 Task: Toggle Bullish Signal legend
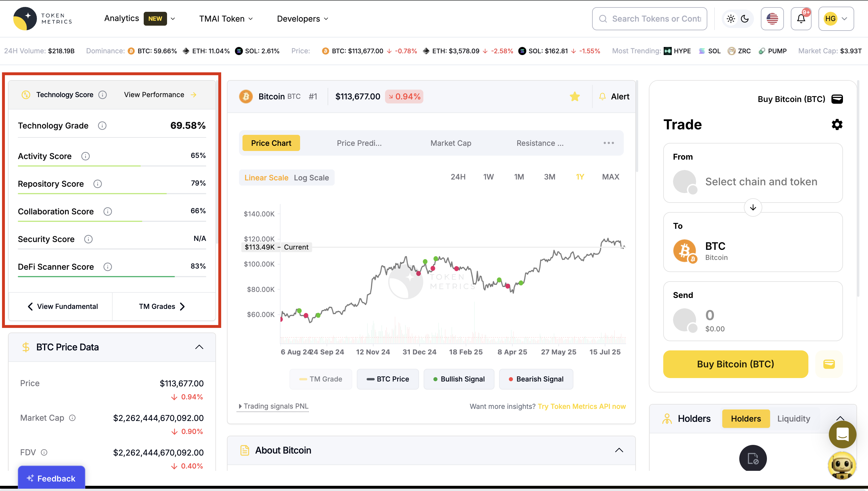pos(459,379)
